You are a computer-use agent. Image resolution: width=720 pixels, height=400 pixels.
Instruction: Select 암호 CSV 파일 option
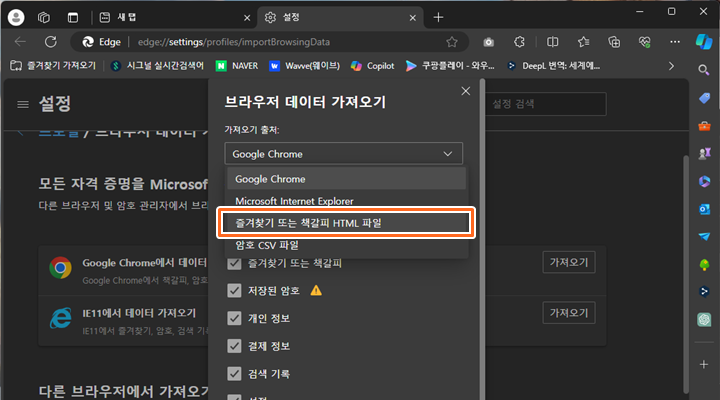[346, 245]
